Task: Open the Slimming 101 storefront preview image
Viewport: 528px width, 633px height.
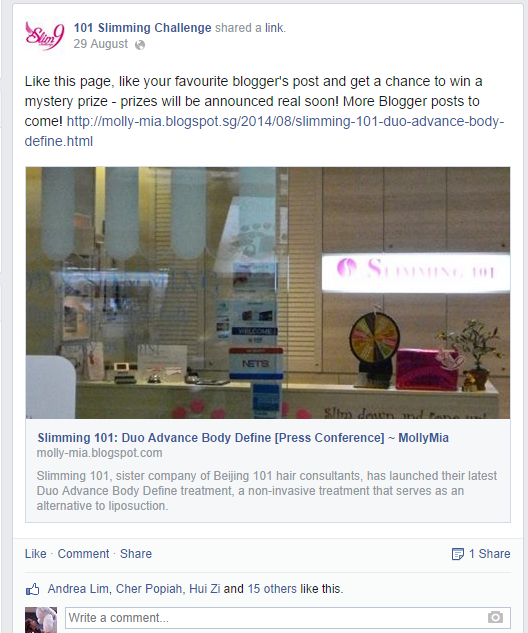Action: [268, 293]
